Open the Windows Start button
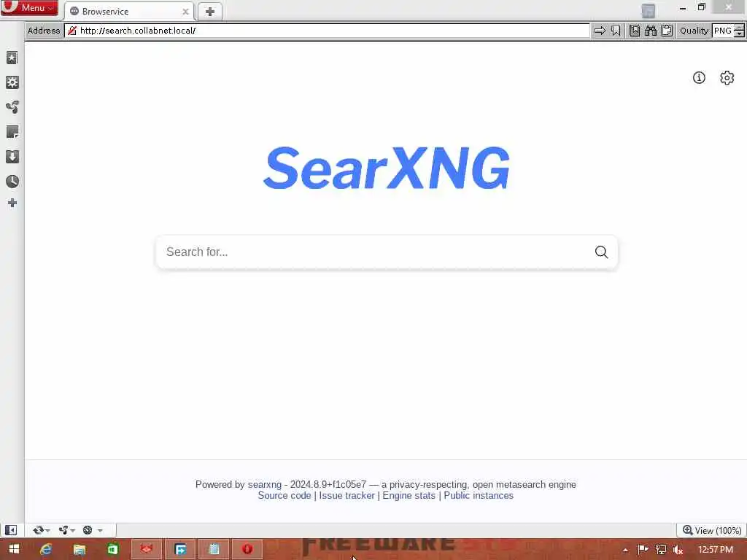Viewport: 747px width, 560px height. coord(14,550)
